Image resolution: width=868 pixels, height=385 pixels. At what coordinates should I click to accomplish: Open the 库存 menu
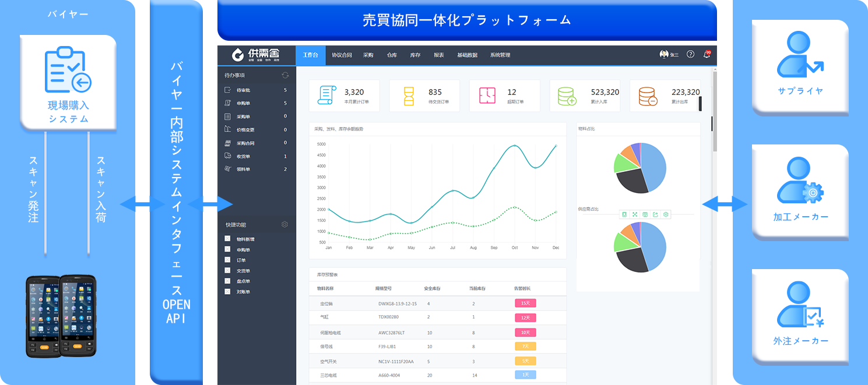pos(415,55)
